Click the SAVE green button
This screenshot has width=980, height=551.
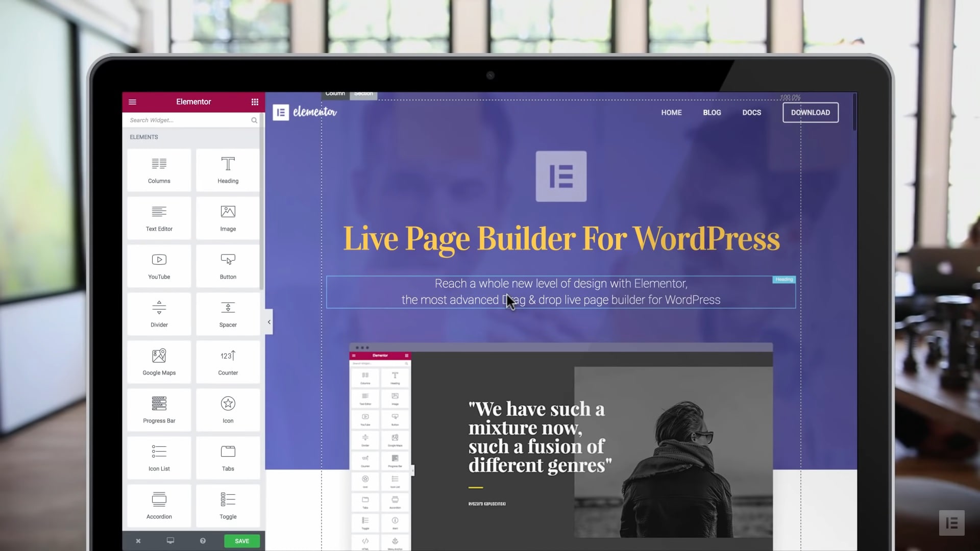[x=241, y=540]
